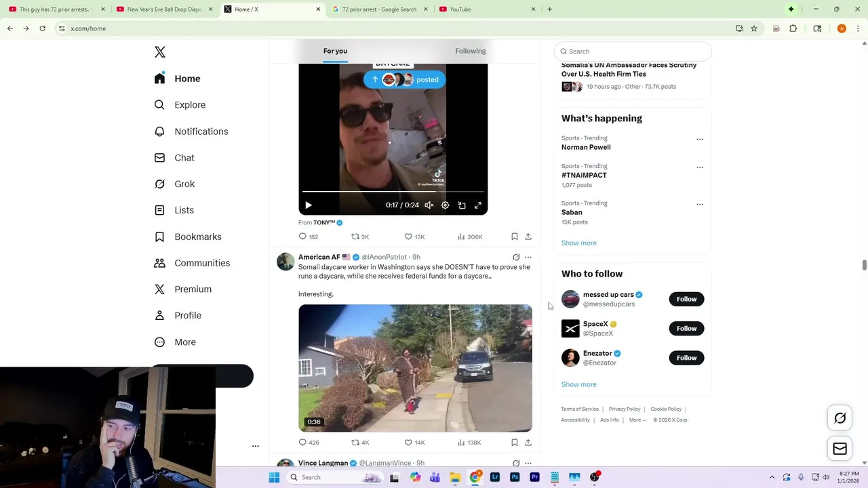Screen dimensions: 868x488
Task: Bookmark the American AF post
Action: 515,443
